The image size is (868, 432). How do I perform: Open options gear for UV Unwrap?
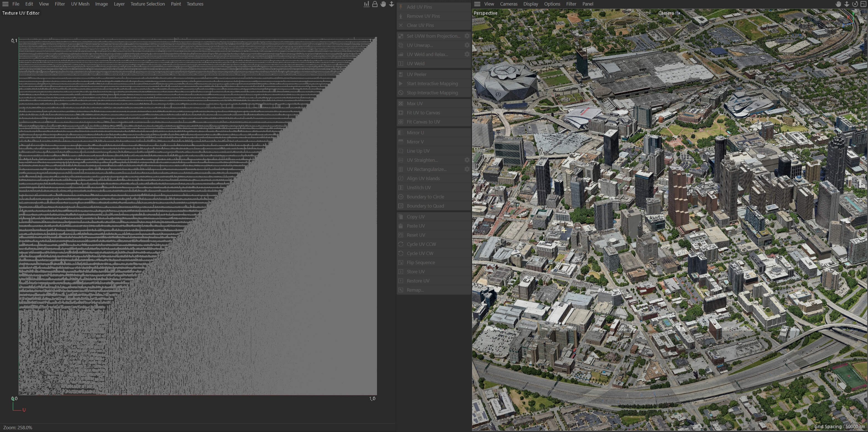pos(467,45)
